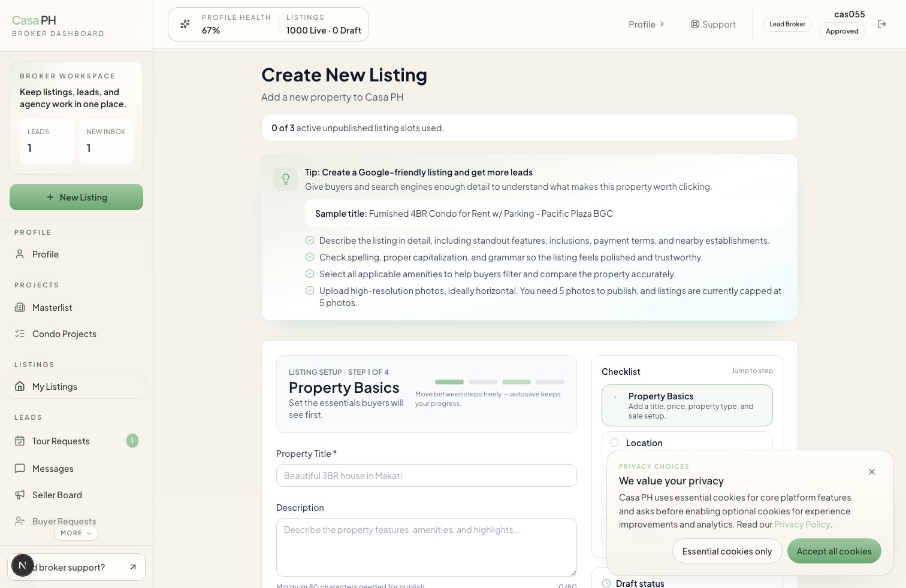Screen dimensions: 906x588
Task: Open Masterlist from the sidebar
Action: (x=52, y=307)
